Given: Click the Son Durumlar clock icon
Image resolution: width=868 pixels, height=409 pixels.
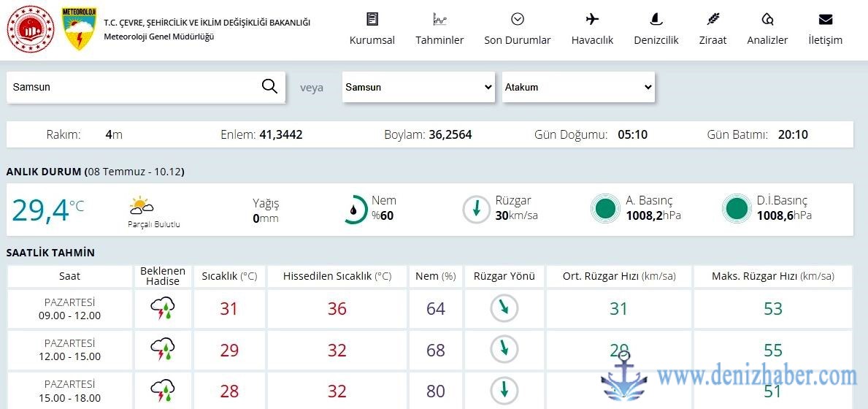Looking at the screenshot, I should [518, 20].
